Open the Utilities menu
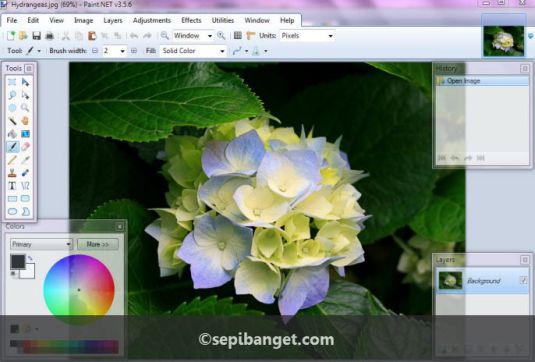 [x=223, y=20]
